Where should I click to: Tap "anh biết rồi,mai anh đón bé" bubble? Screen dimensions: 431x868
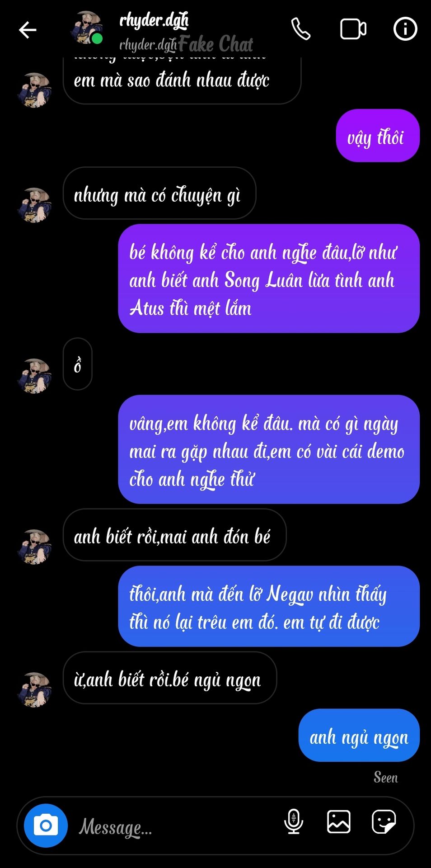[174, 535]
